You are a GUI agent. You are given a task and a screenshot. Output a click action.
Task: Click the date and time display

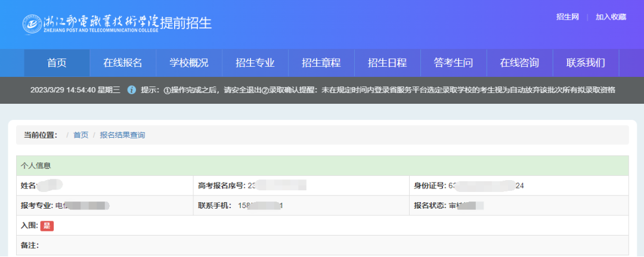point(75,90)
